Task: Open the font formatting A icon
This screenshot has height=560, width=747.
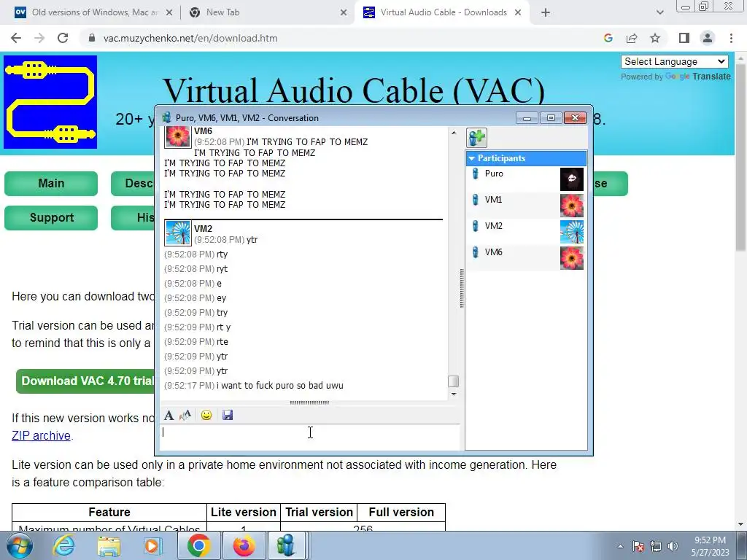Action: coord(169,415)
